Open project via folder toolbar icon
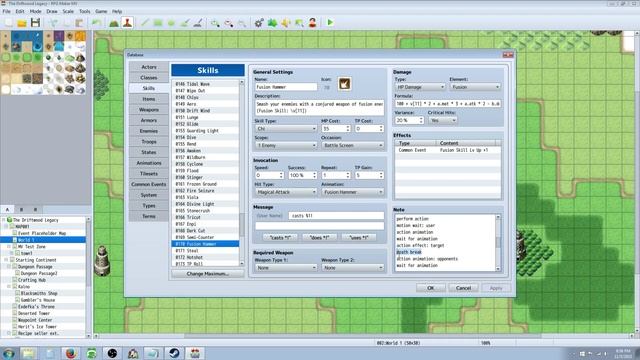This screenshot has width=640, height=360. (x=22, y=23)
